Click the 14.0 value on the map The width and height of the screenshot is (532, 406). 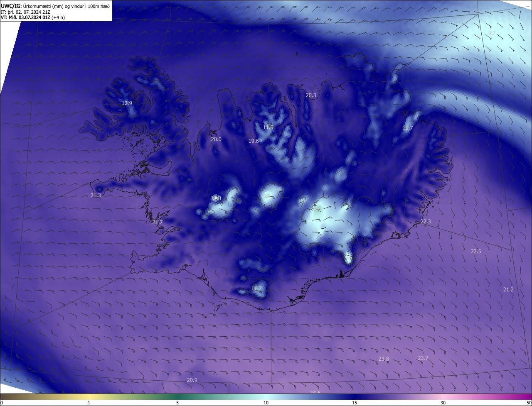pyautogui.click(x=216, y=198)
